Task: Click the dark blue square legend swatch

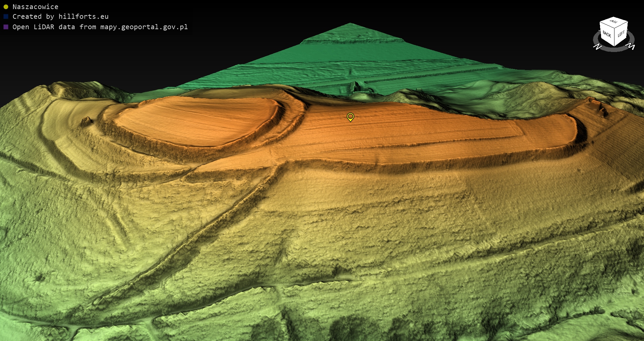Action: click(6, 16)
